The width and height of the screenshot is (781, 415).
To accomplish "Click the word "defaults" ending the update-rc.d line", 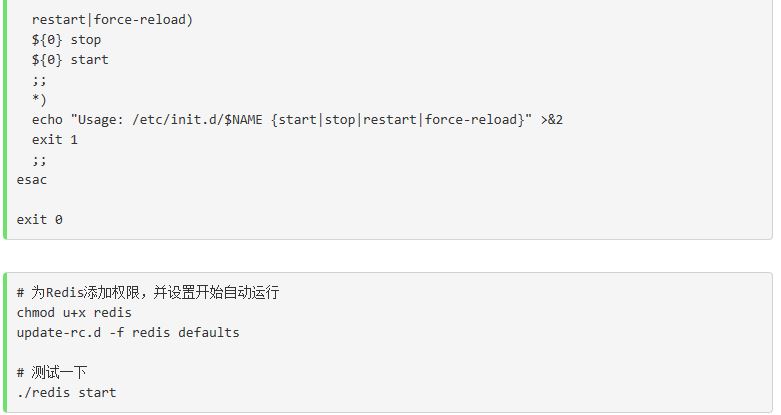I will tap(209, 333).
